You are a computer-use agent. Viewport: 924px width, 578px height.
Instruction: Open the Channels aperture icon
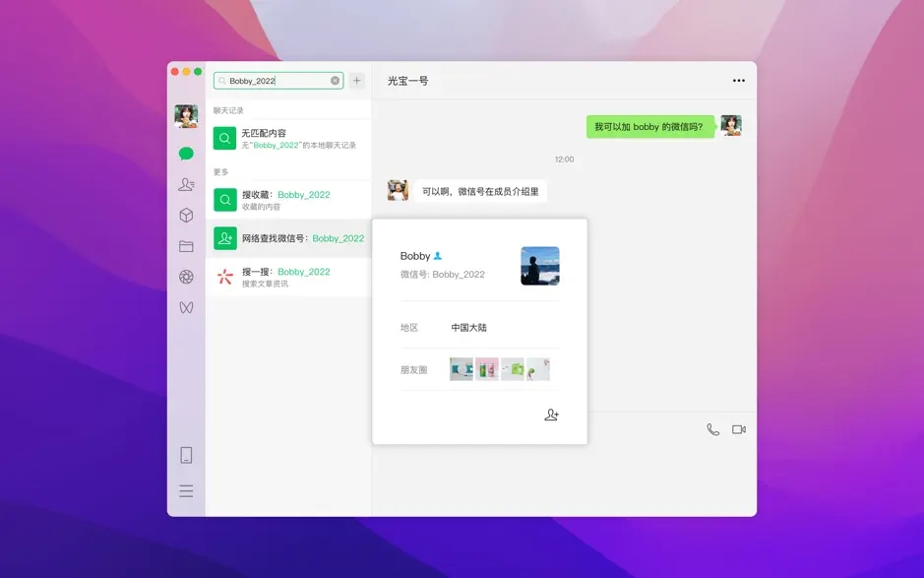186,277
